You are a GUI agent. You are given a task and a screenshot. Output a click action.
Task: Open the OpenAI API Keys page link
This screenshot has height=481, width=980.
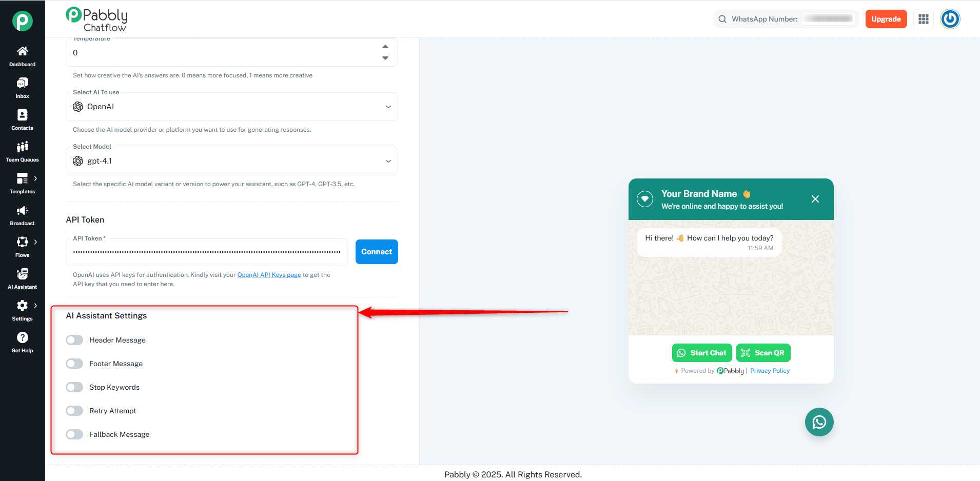coord(269,275)
